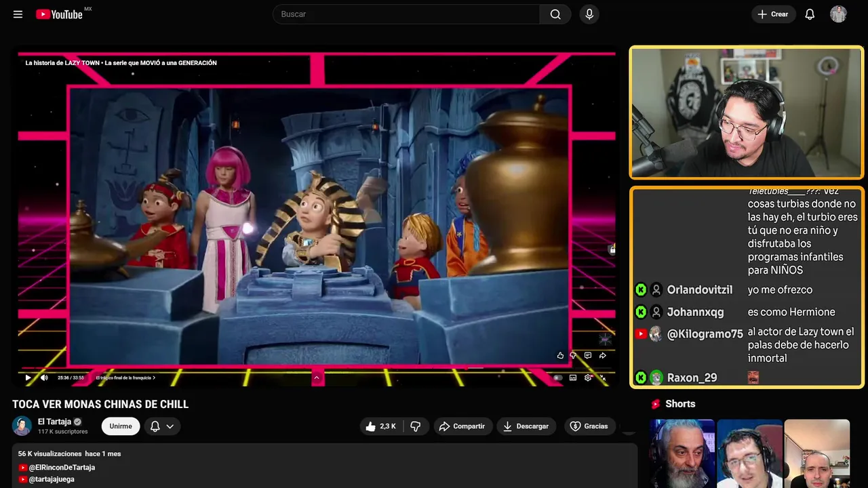Open El Tartaja's channel avatar
868x488 pixels.
click(22, 426)
